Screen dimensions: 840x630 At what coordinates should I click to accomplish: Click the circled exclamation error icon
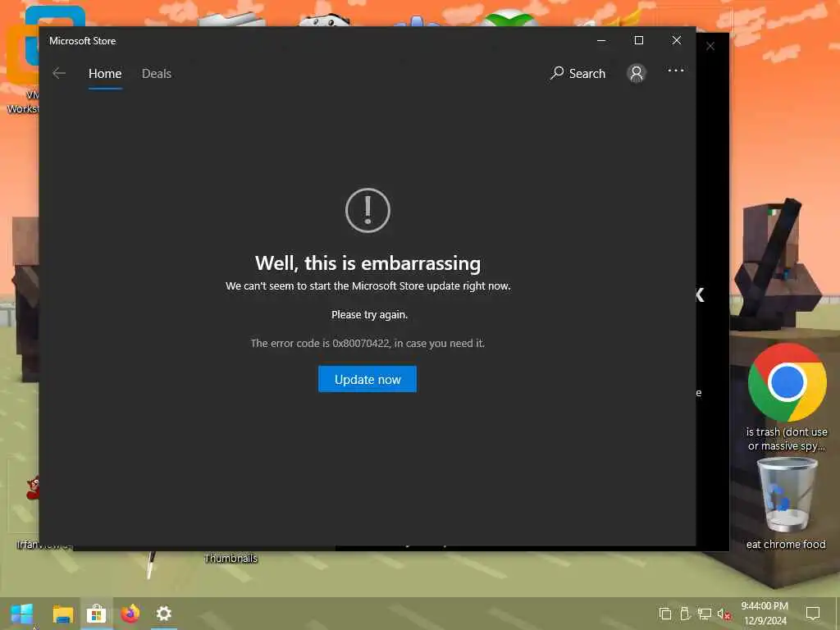click(367, 210)
